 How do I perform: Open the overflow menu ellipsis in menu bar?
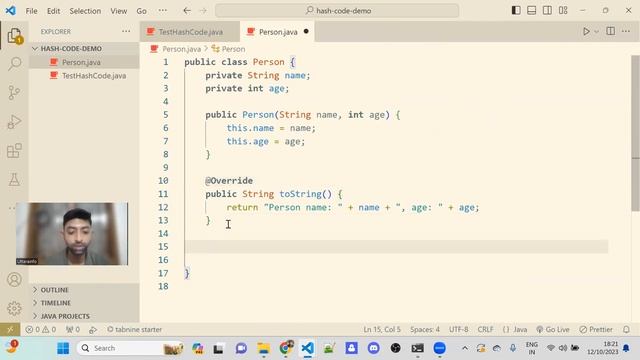(x=162, y=11)
